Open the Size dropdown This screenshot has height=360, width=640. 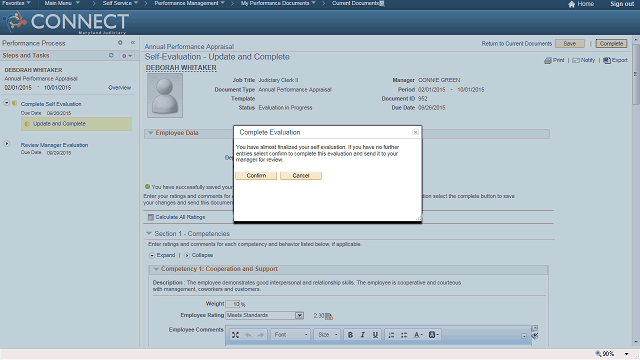pos(327,335)
